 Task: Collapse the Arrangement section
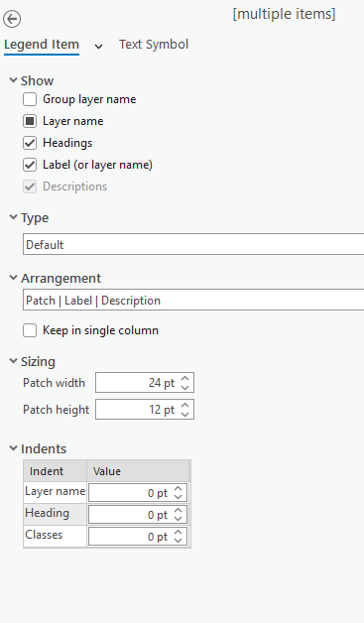click(x=14, y=278)
